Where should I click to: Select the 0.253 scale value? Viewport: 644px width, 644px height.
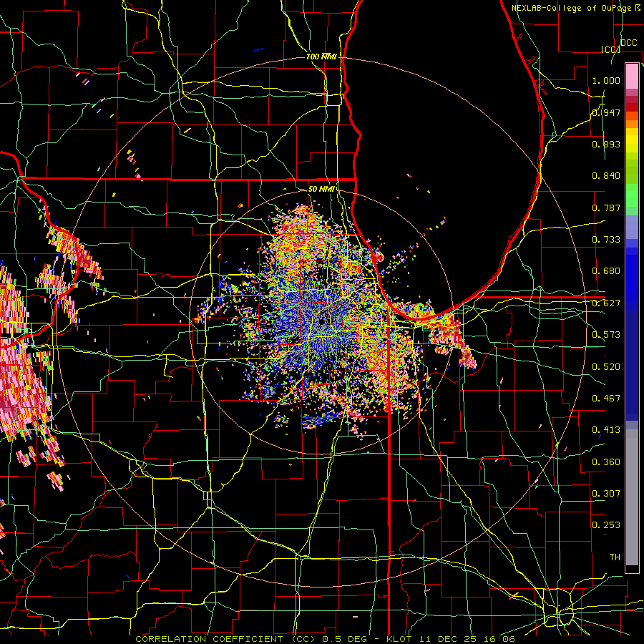tap(606, 525)
